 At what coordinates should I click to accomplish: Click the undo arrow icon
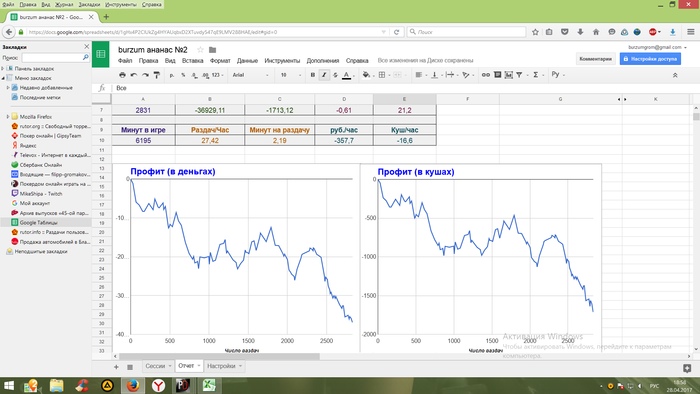click(x=133, y=75)
